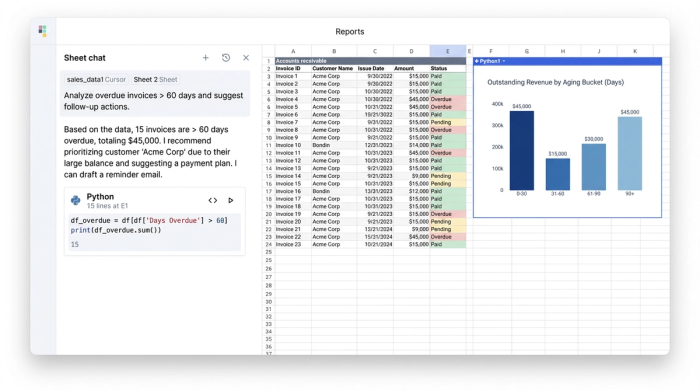This screenshot has width=700, height=391.
Task: Select column A header
Action: coord(293,51)
